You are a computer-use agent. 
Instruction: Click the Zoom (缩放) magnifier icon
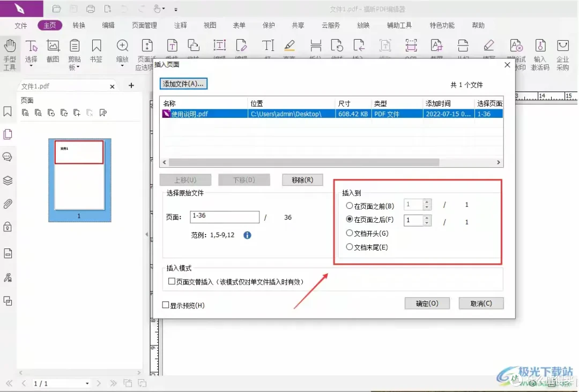tap(122, 46)
